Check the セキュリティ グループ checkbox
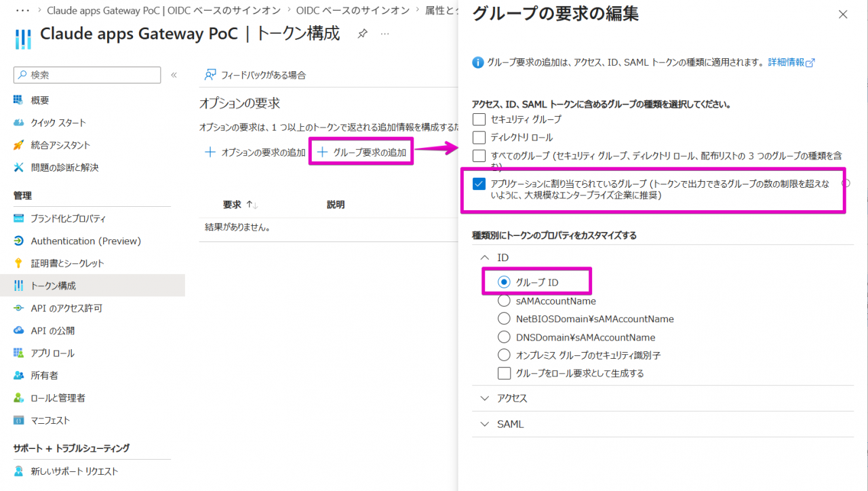The width and height of the screenshot is (868, 491). (479, 119)
